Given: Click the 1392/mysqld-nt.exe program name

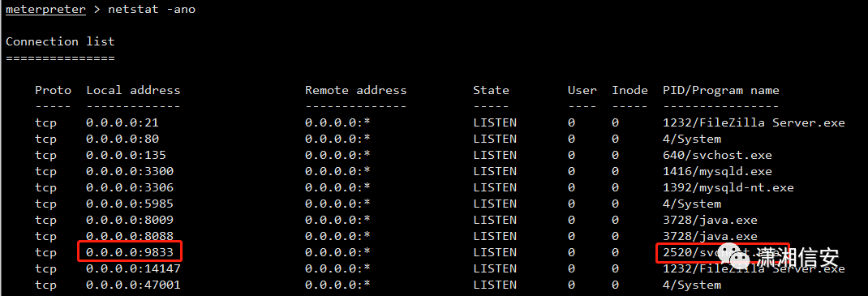Looking at the screenshot, I should [728, 187].
